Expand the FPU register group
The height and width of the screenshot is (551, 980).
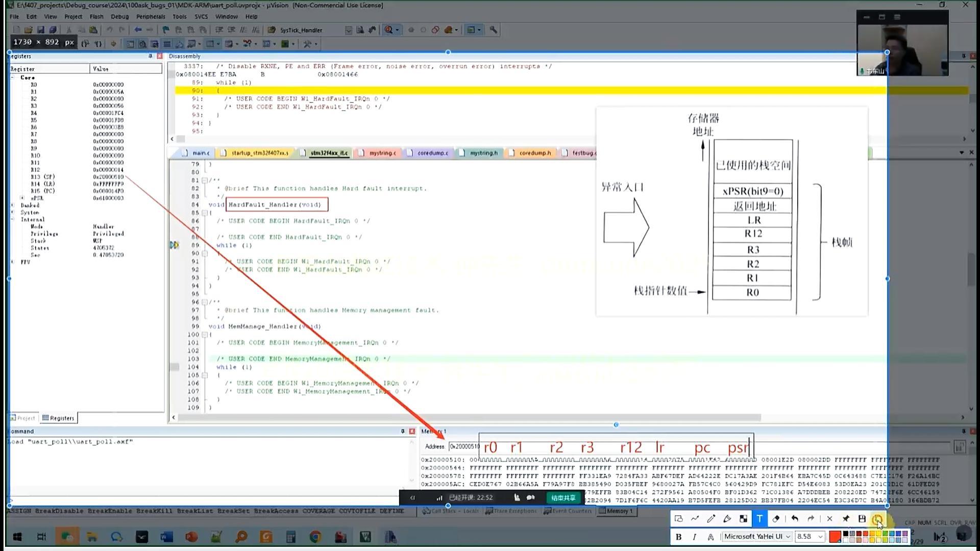click(x=13, y=262)
